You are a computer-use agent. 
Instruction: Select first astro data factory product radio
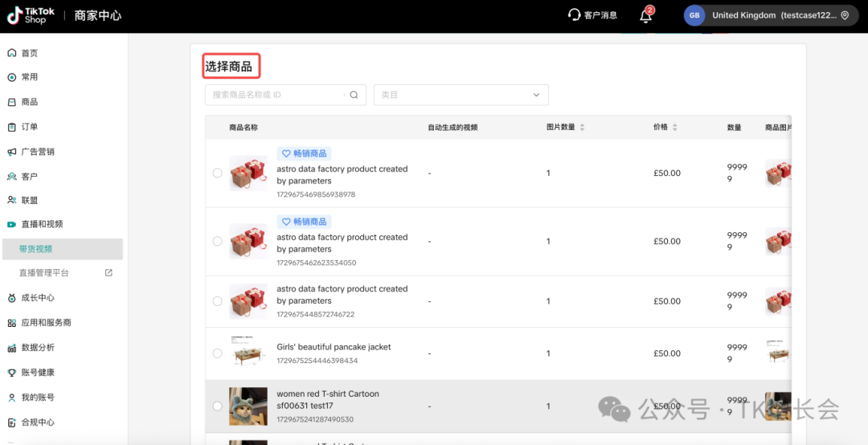(217, 173)
